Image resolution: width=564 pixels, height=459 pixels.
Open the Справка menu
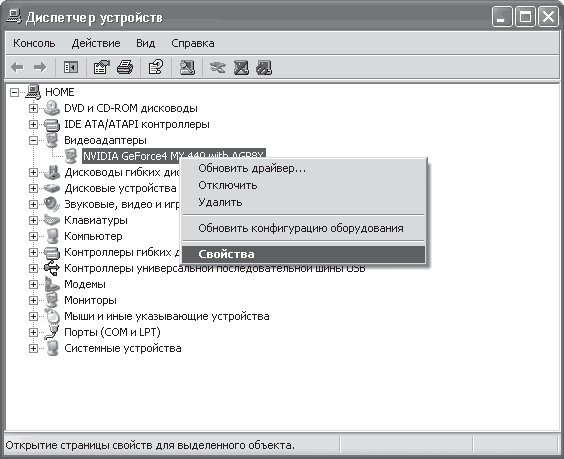click(x=193, y=43)
